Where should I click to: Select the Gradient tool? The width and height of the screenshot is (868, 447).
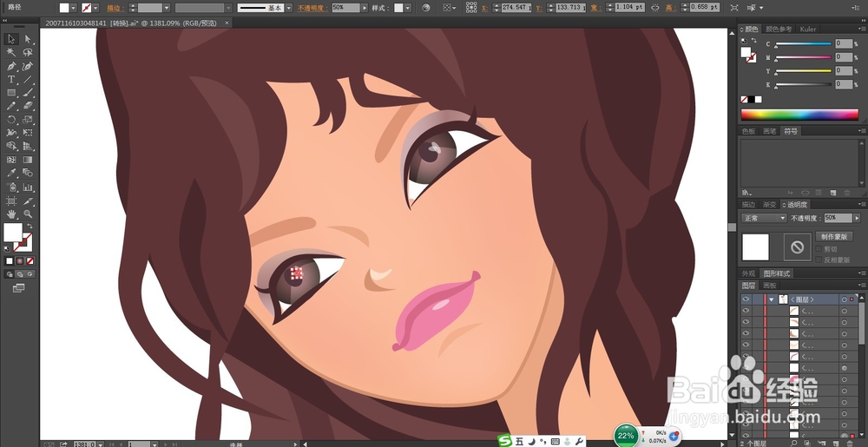point(28,160)
